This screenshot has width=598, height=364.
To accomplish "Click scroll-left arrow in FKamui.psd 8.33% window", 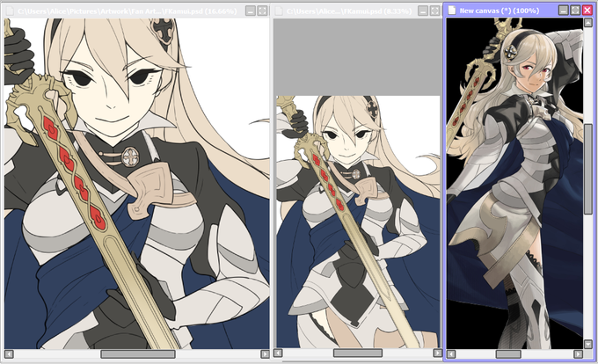I will 278,353.
